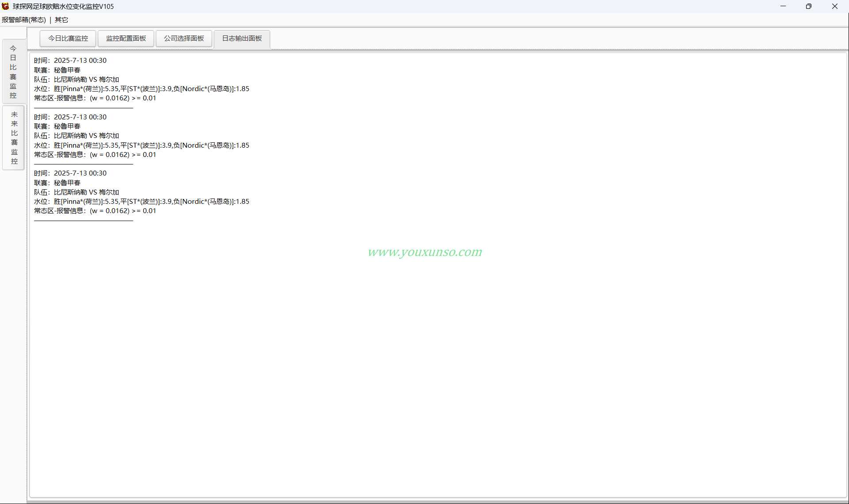Click first log entry's 时间 line
The width and height of the screenshot is (849, 504).
[70, 61]
